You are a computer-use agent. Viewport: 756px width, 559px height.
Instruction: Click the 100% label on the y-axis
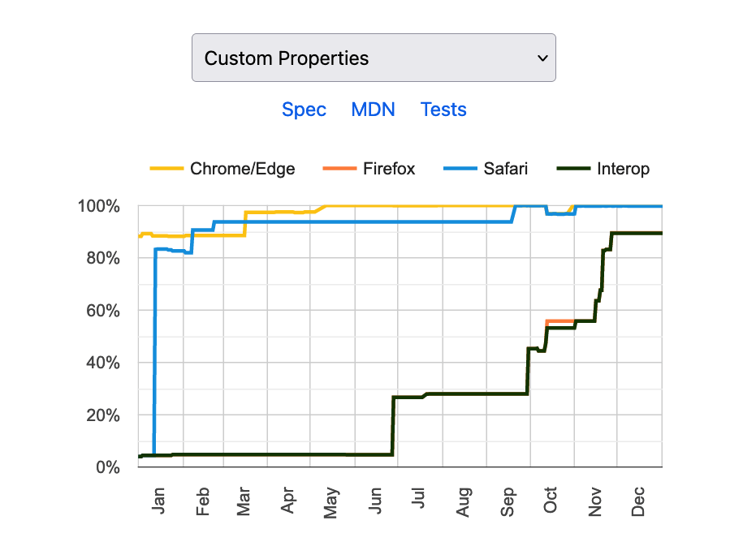pos(99,206)
